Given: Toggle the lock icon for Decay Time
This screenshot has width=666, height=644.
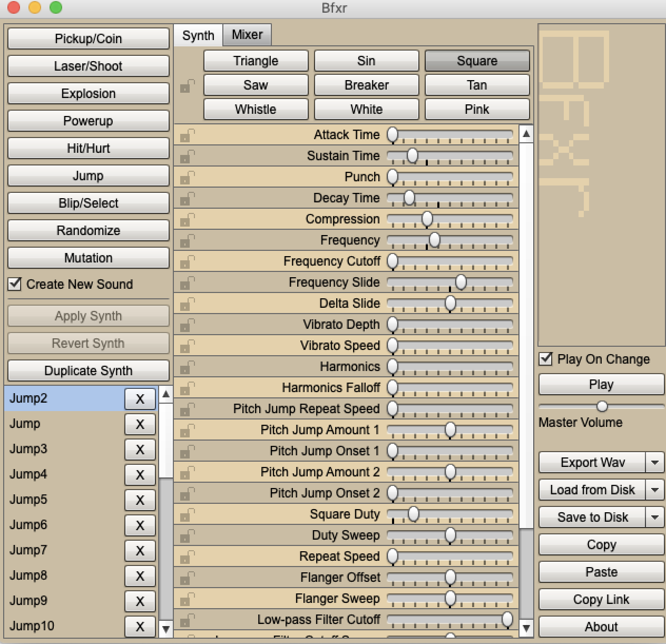Looking at the screenshot, I should (187, 199).
